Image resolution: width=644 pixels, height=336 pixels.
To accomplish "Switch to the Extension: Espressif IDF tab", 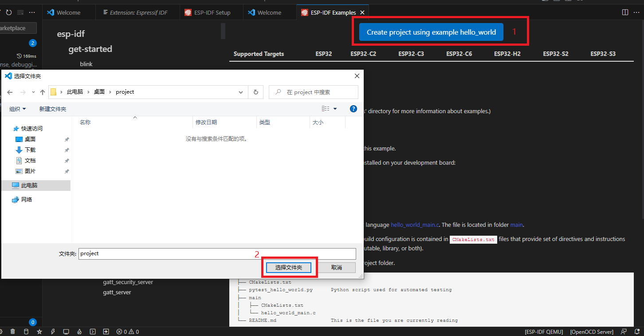I will [x=138, y=12].
